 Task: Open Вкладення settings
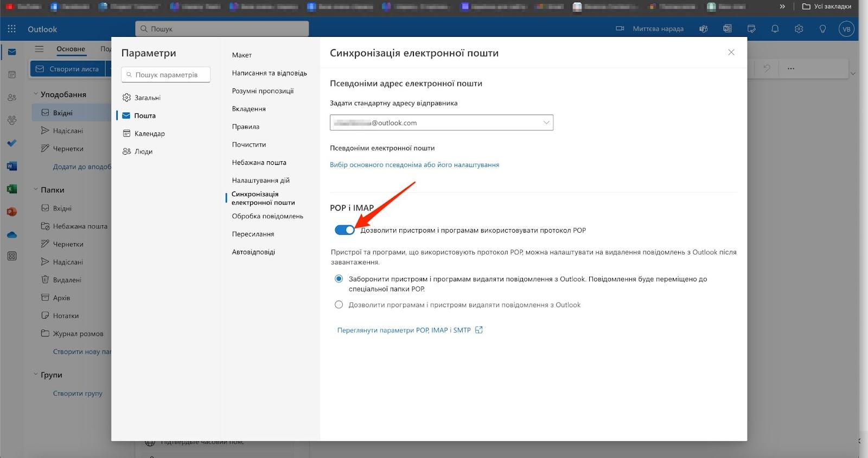click(x=249, y=109)
